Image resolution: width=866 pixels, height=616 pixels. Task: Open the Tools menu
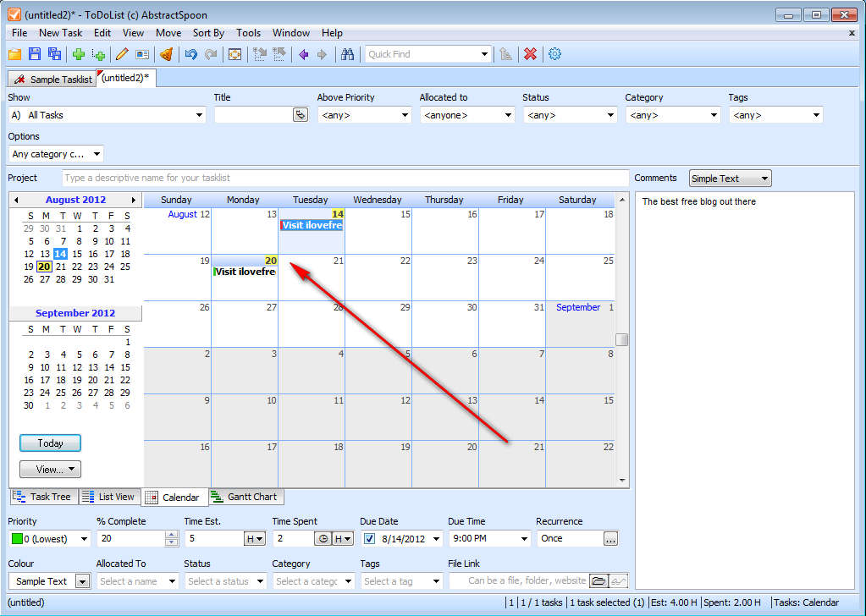(249, 33)
